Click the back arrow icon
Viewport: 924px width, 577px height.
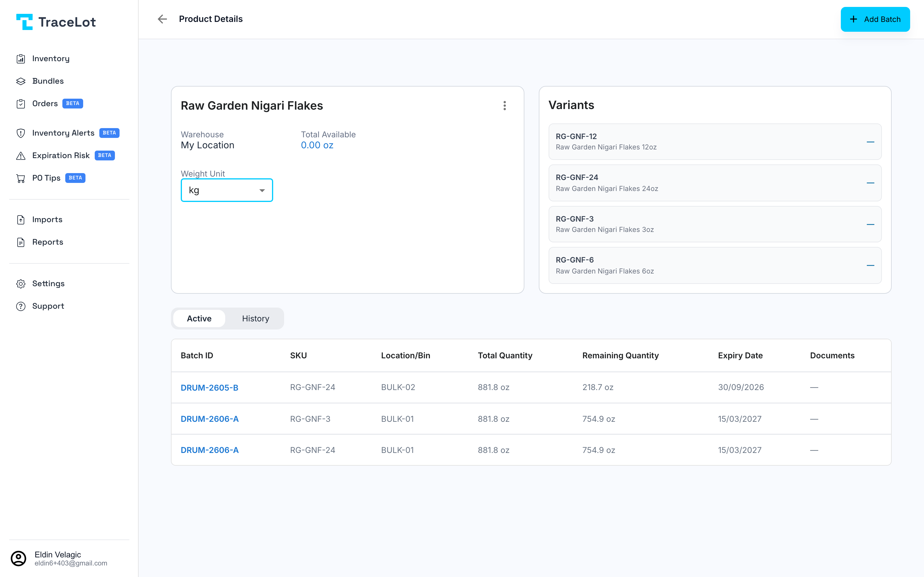point(162,19)
